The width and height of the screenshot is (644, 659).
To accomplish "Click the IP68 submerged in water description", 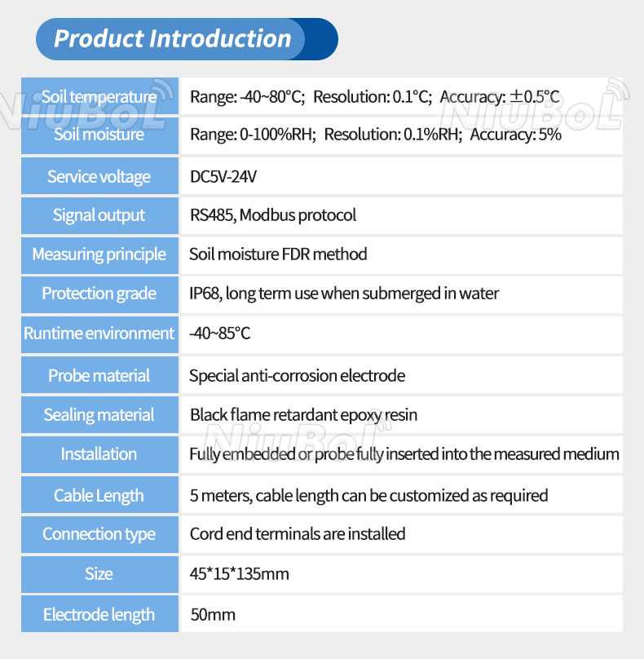I will tap(344, 294).
